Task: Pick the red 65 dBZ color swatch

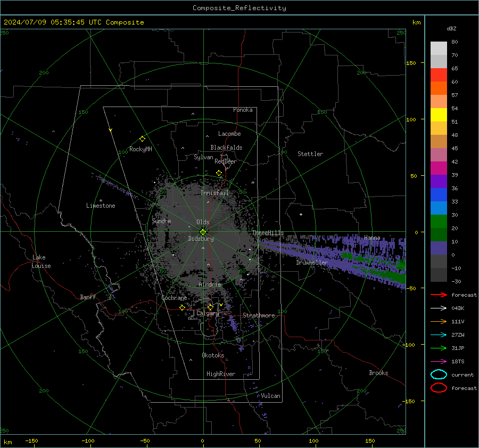Action: pyautogui.click(x=439, y=75)
